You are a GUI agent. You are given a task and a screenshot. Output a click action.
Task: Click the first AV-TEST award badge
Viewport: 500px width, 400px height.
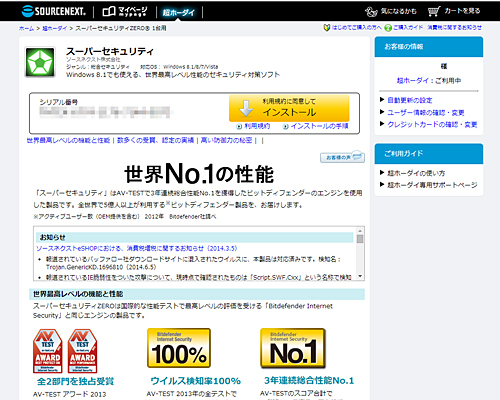pyautogui.click(x=48, y=351)
